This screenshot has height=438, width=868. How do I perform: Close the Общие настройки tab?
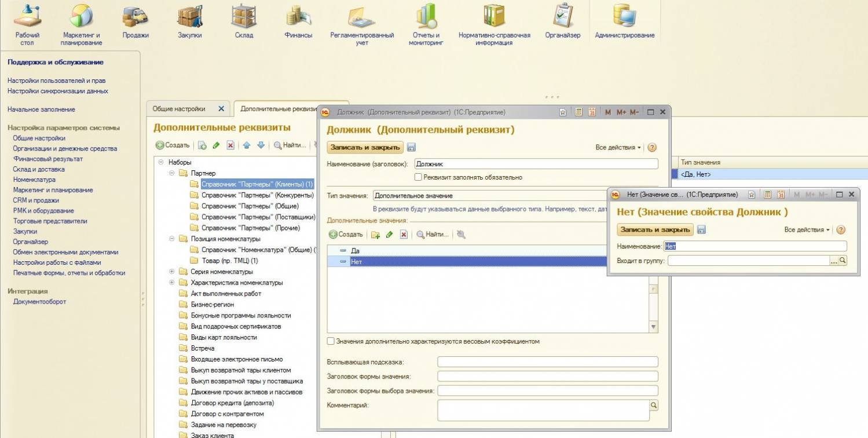pos(221,109)
